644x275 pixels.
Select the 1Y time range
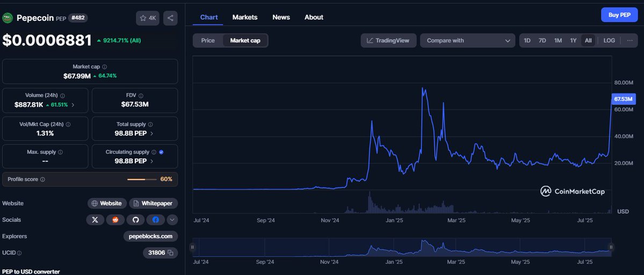pyautogui.click(x=573, y=41)
